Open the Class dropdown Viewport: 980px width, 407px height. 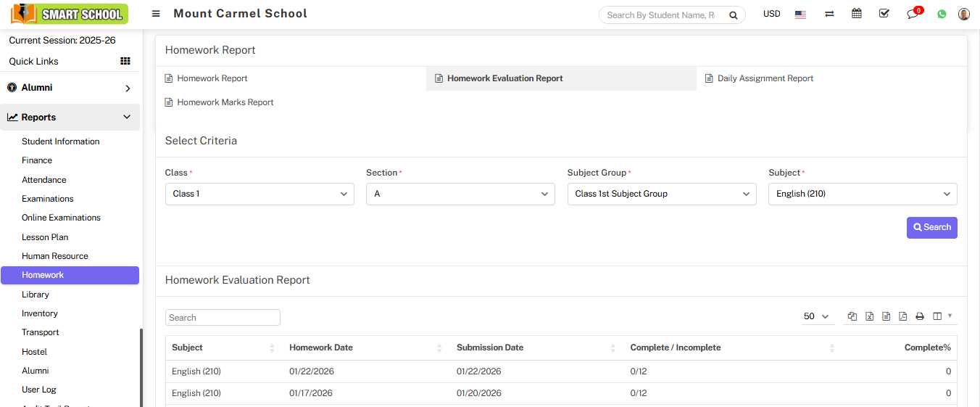pos(259,194)
